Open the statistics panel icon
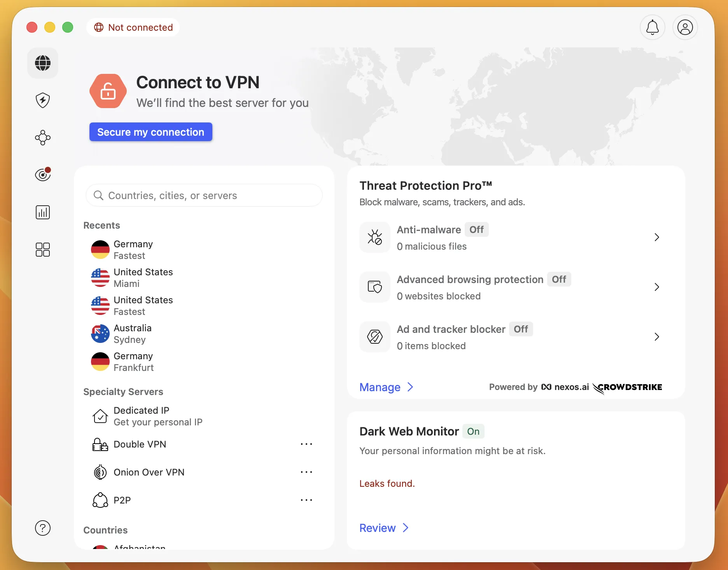Screen dimensions: 728x570 coord(43,212)
